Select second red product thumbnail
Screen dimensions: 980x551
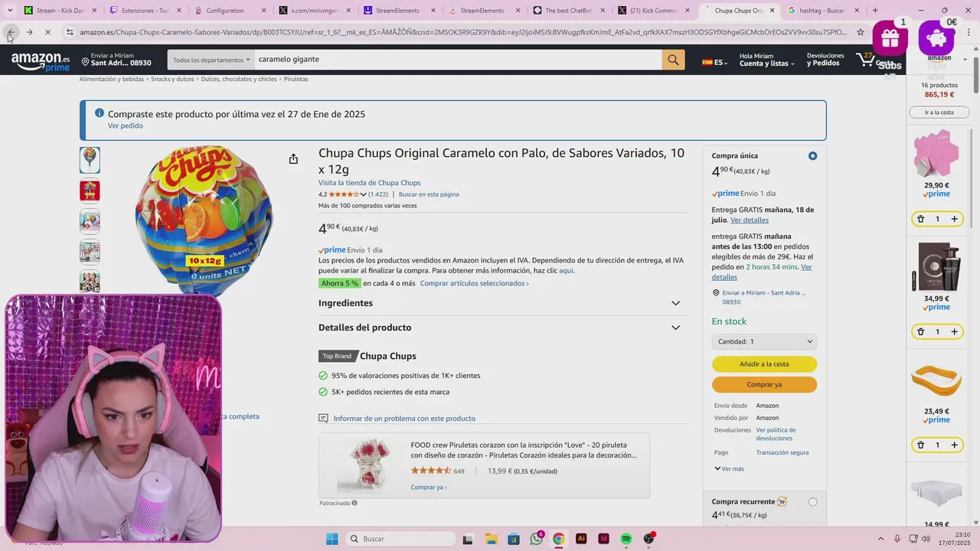pos(90,191)
